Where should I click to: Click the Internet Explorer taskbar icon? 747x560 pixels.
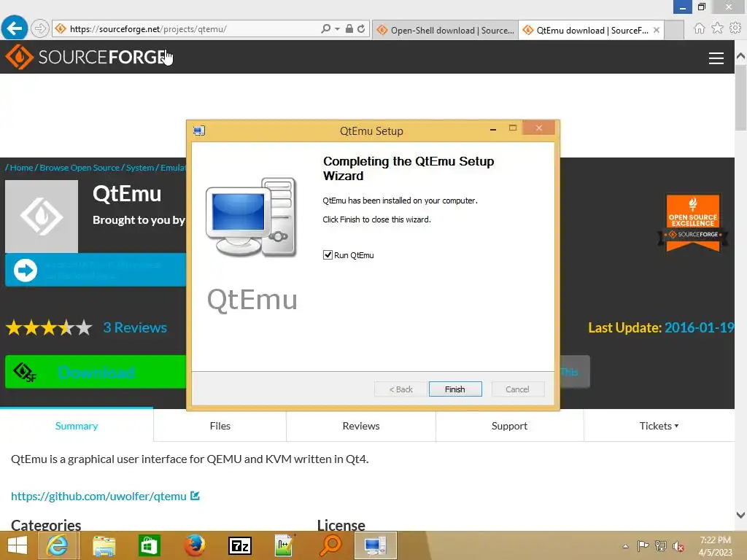pyautogui.click(x=57, y=545)
